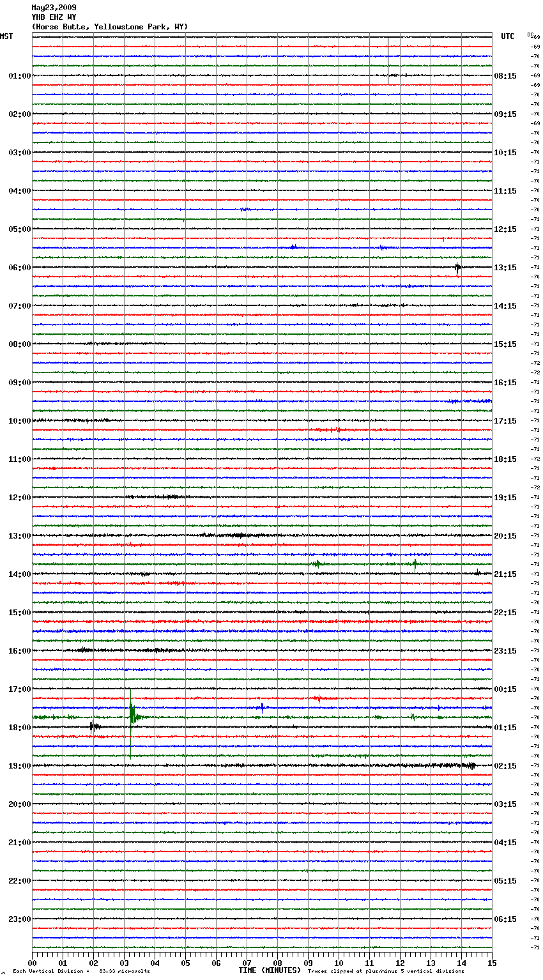This screenshot has width=543, height=980.
Task: Click the MST time label "18:00"
Action: [x=20, y=728]
